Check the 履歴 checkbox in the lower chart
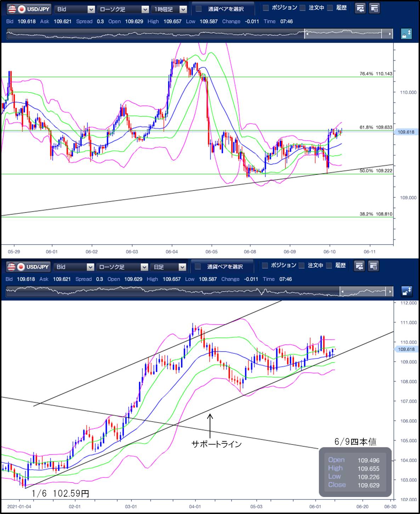Viewport: 420px width, 514px height. 330,266
